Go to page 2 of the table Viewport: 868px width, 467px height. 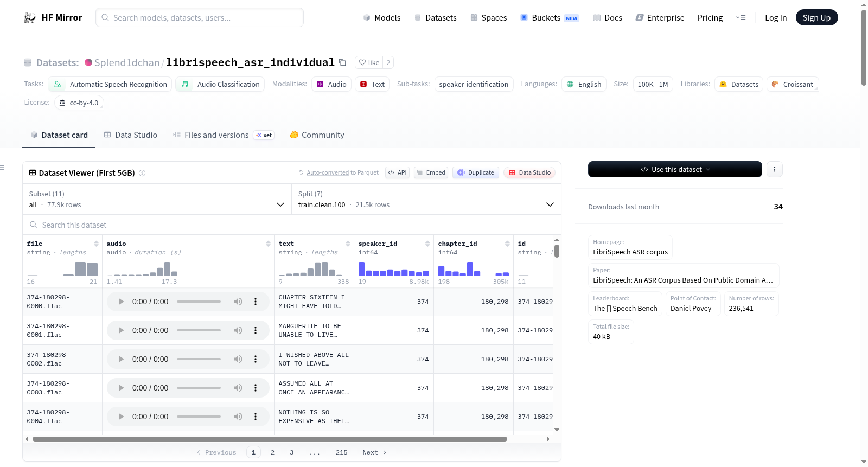coord(272,452)
